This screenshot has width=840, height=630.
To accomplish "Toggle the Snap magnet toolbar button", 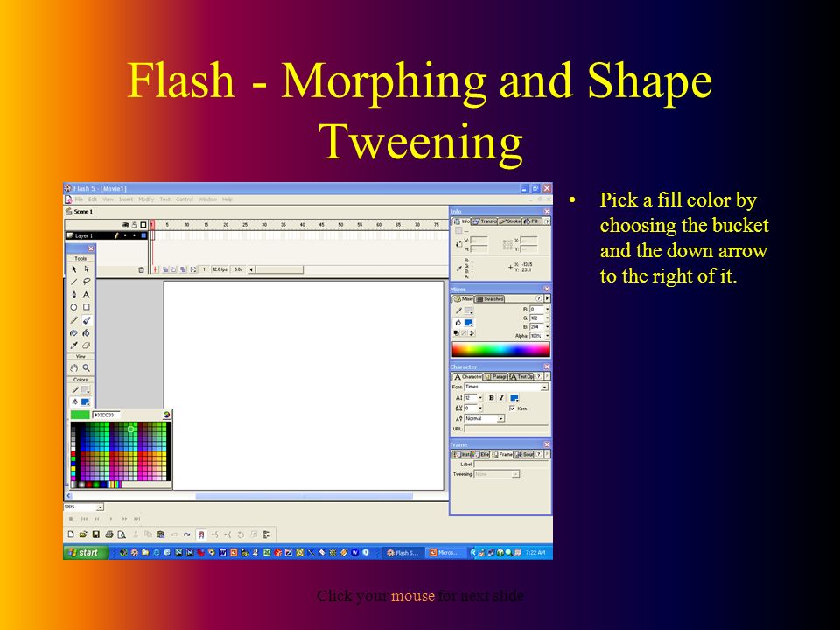I will click(x=201, y=534).
